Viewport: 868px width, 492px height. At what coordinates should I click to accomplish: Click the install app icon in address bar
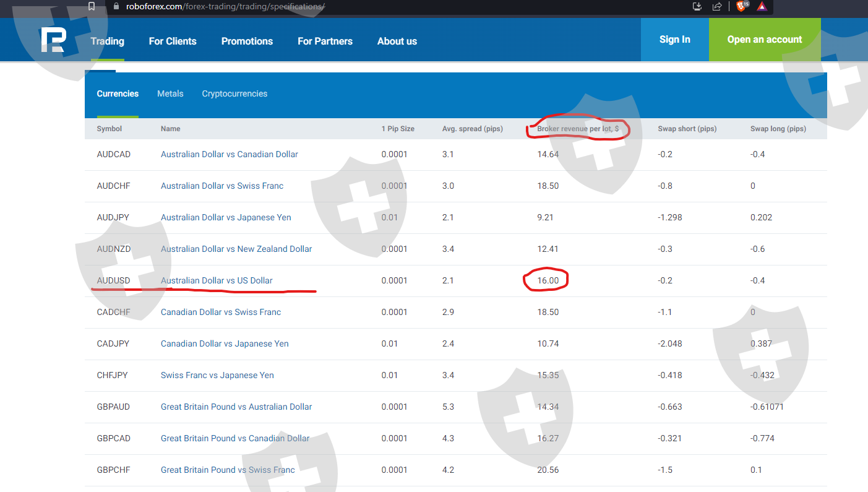tap(697, 6)
